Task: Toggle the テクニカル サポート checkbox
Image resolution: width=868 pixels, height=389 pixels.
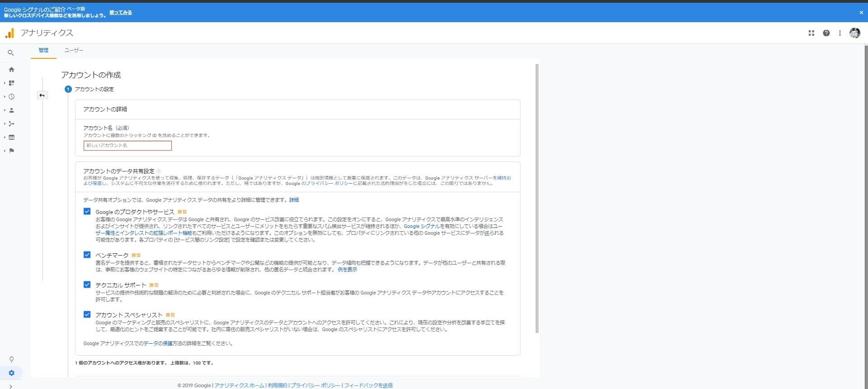Action: click(x=87, y=285)
